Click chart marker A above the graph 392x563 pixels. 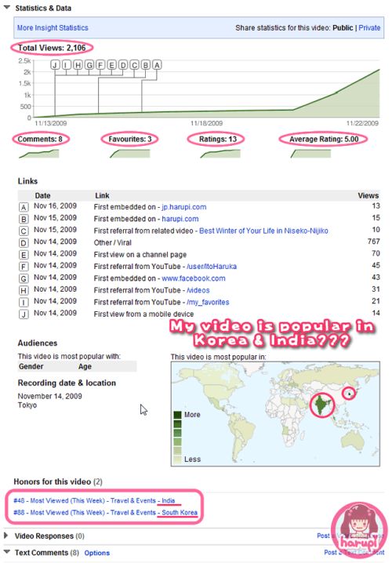(x=157, y=65)
